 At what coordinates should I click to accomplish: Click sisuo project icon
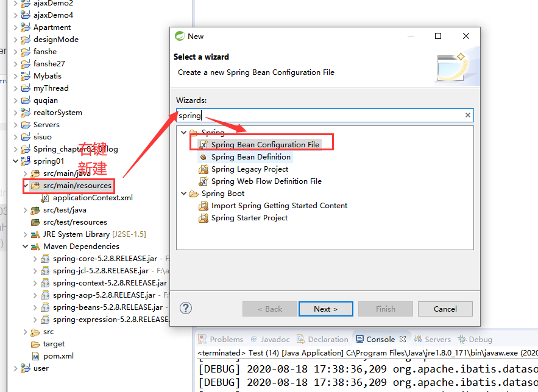(26, 137)
